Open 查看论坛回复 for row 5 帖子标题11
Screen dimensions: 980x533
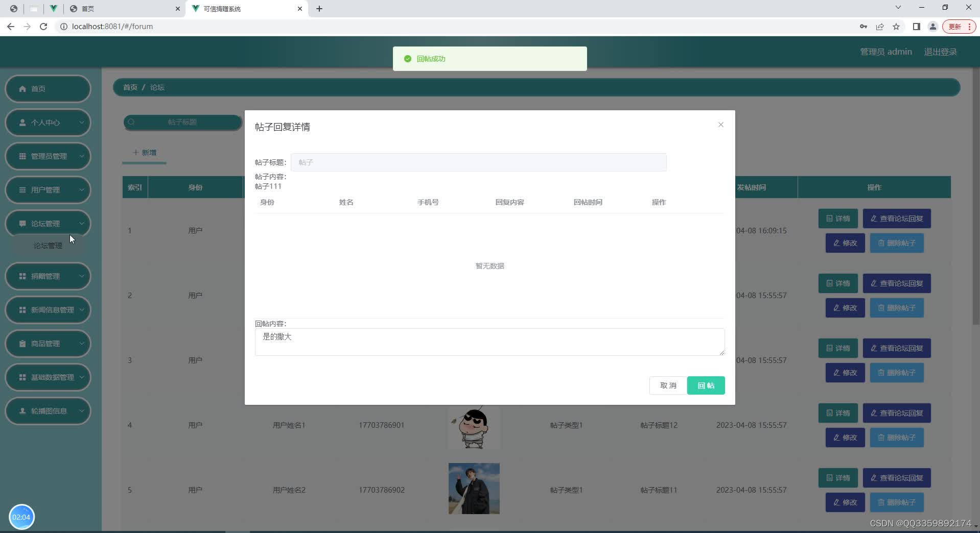897,478
